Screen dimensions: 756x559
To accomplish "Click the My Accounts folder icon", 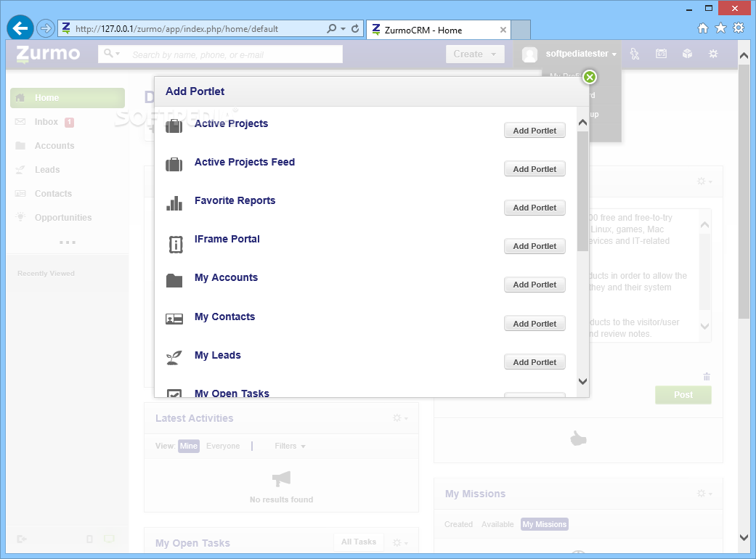I will [174, 280].
